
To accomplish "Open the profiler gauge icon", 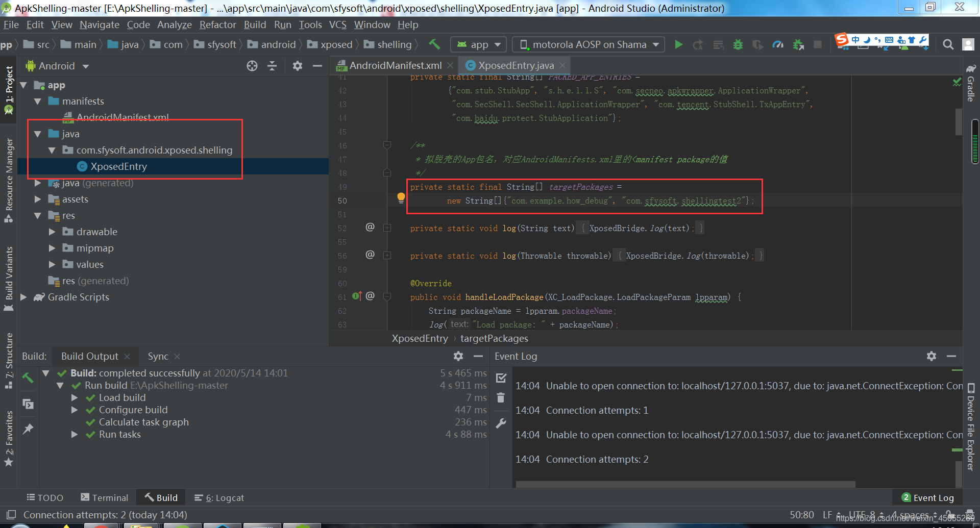I will click(778, 45).
